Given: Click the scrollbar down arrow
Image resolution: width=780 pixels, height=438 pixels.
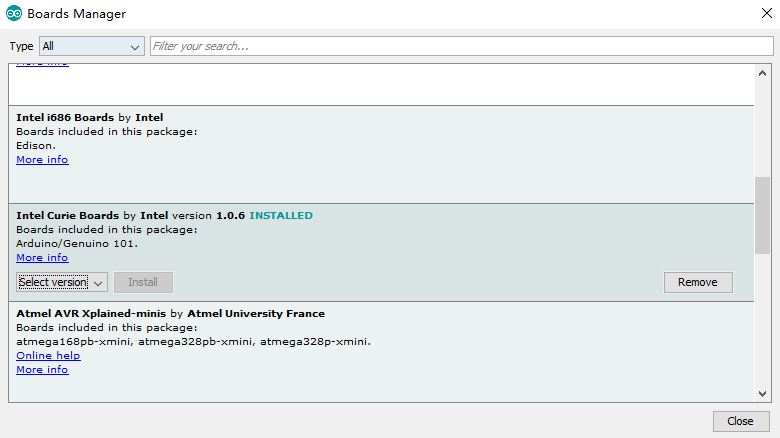Looking at the screenshot, I should click(x=762, y=394).
